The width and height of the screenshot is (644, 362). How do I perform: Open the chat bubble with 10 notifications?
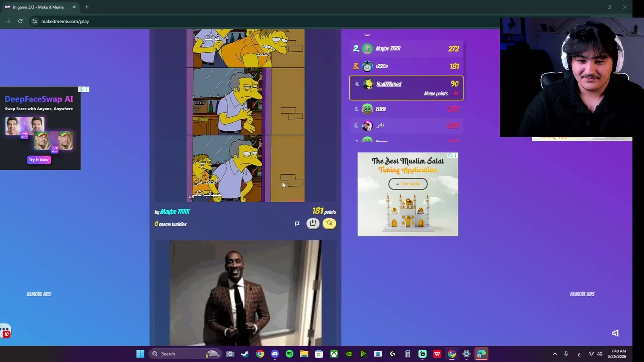coord(5,332)
